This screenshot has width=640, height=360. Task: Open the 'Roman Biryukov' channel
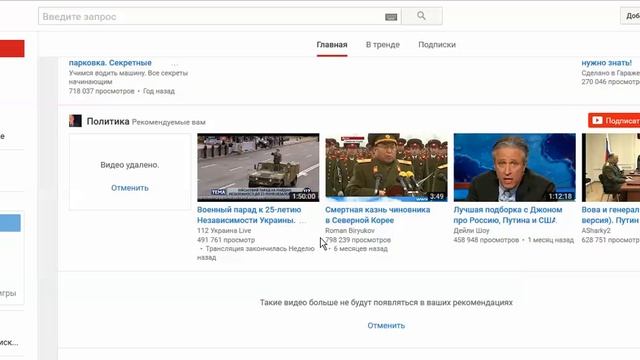pyautogui.click(x=350, y=231)
